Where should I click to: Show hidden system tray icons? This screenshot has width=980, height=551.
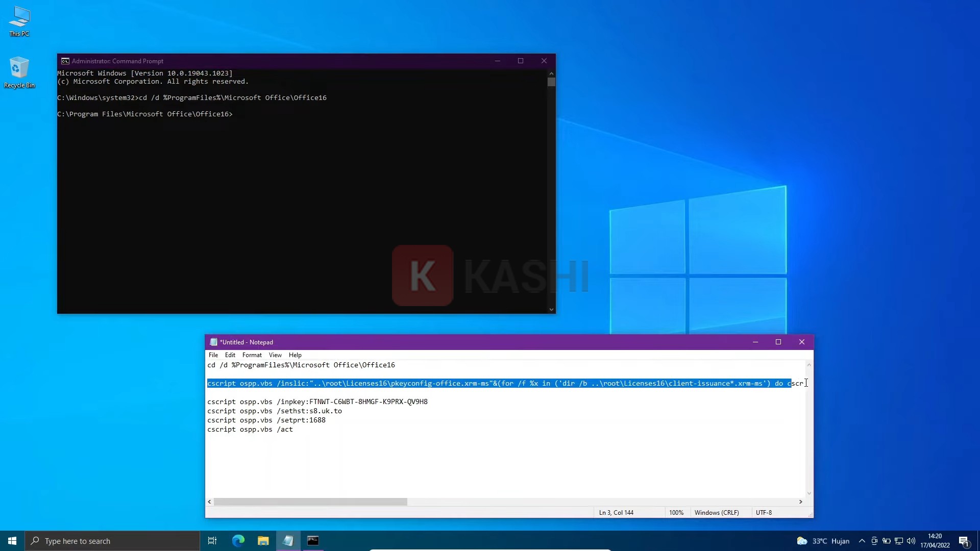click(862, 541)
